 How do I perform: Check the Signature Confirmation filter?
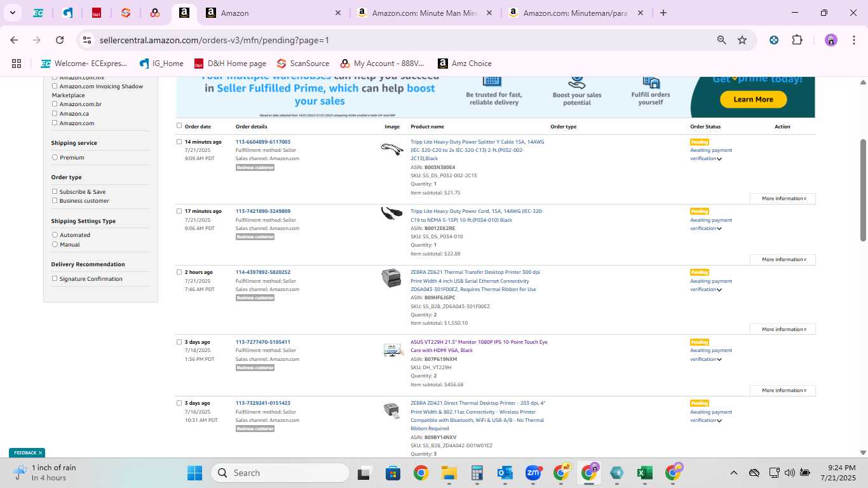coord(55,278)
